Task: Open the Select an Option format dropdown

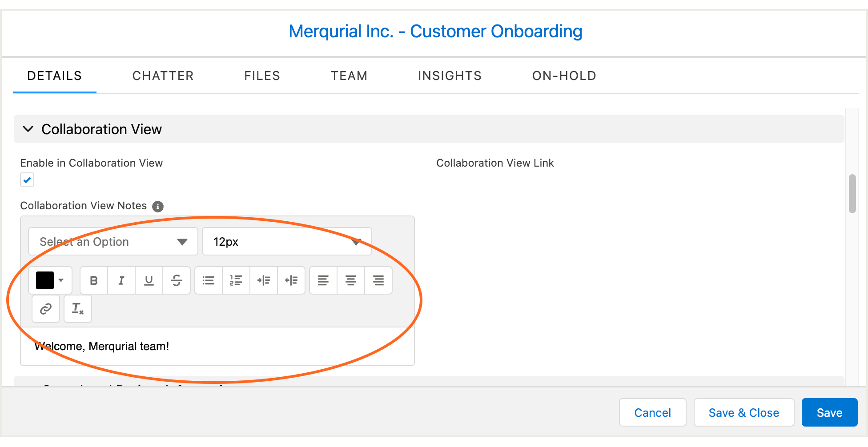Action: pyautogui.click(x=113, y=241)
